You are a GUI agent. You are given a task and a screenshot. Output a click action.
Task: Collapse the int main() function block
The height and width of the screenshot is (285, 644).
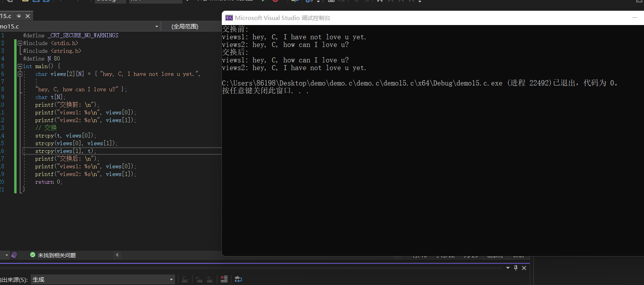20,66
